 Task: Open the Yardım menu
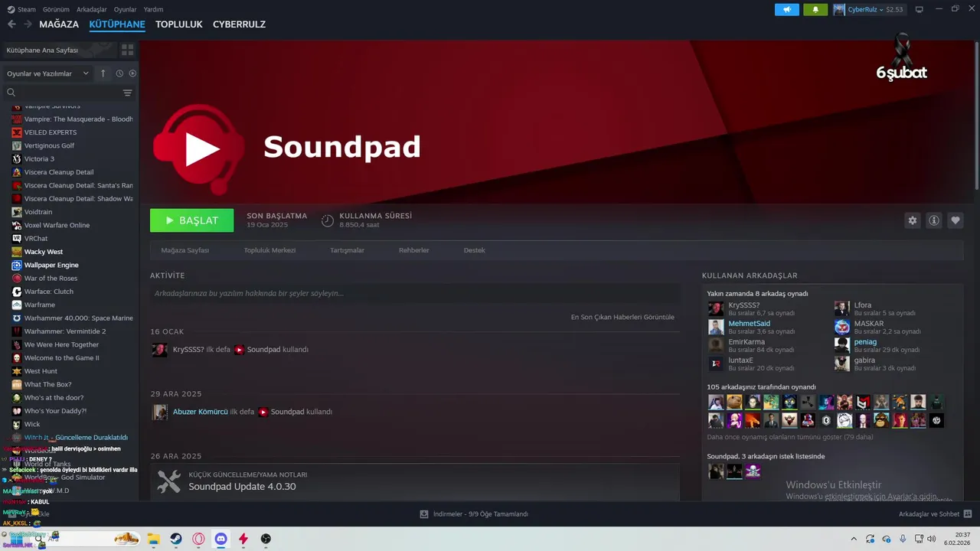pyautogui.click(x=153, y=9)
